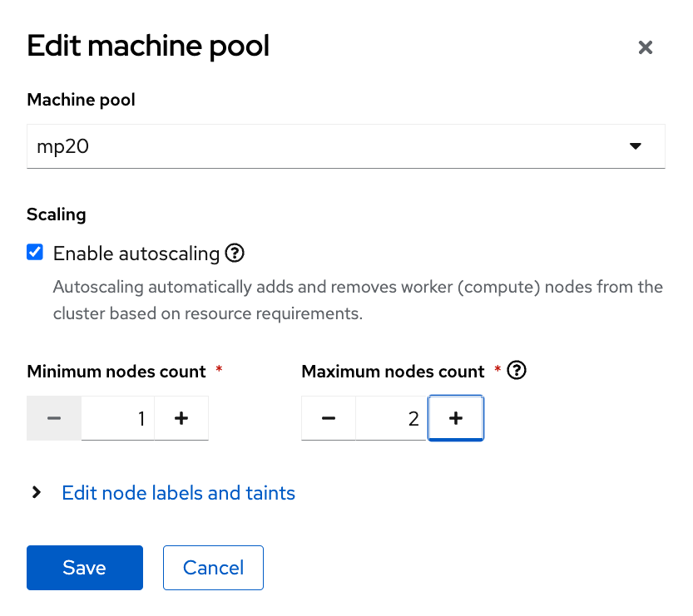This screenshot has height=616, width=693.
Task: Close the Edit machine pool dialog
Action: point(646,47)
